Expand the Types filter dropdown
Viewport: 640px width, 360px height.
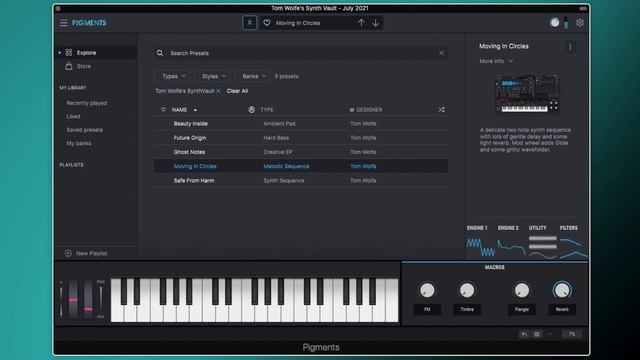pos(173,76)
